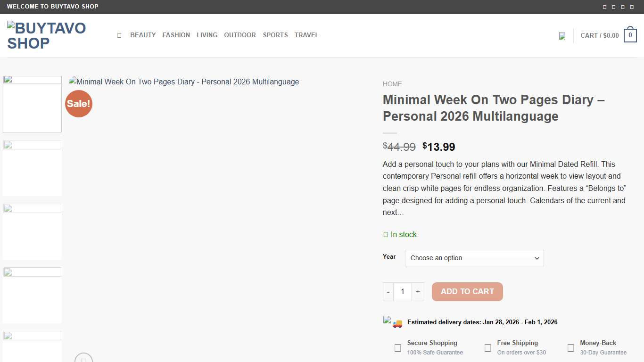Image resolution: width=644 pixels, height=362 pixels.
Task: Click the second social icon in top bar
Action: coord(614,7)
